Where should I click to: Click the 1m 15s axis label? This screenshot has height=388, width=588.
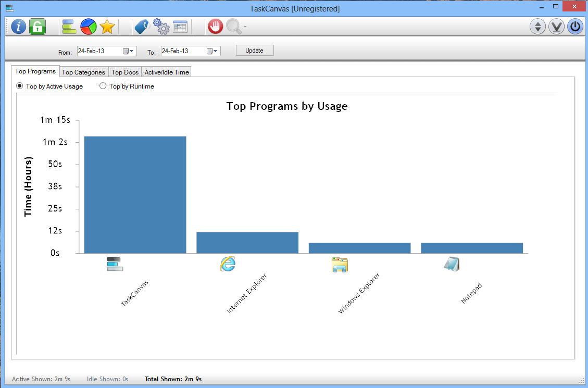click(x=55, y=120)
